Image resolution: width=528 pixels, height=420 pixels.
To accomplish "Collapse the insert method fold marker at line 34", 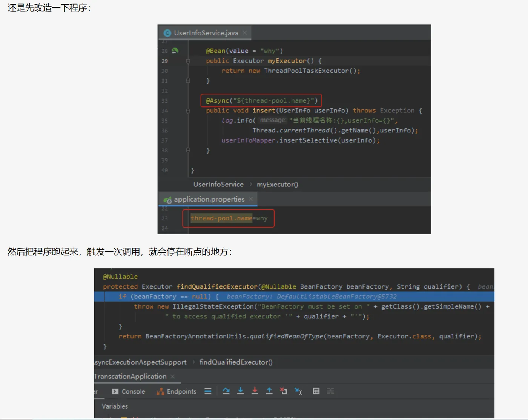I will (188, 111).
